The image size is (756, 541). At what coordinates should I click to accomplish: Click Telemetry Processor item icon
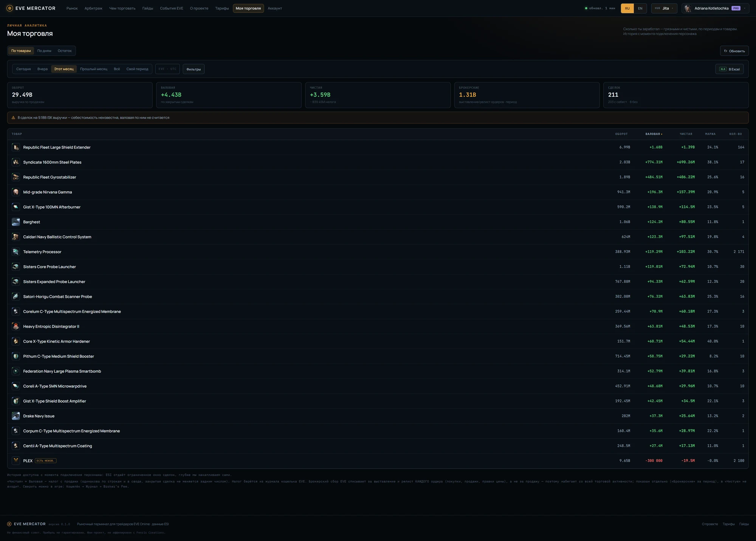[x=15, y=252]
